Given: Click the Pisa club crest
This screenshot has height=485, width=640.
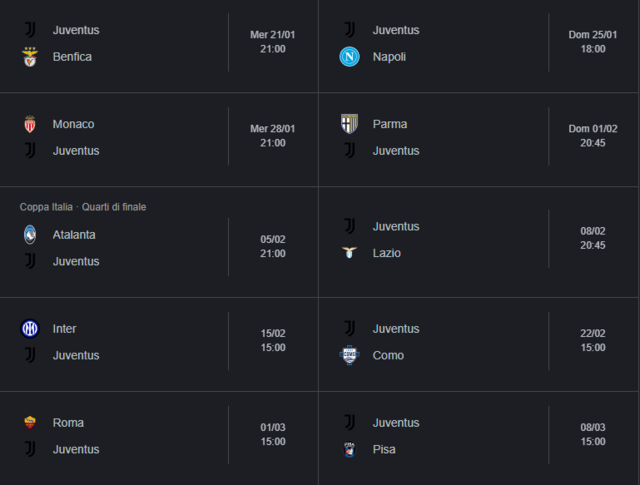Looking at the screenshot, I should click(349, 449).
